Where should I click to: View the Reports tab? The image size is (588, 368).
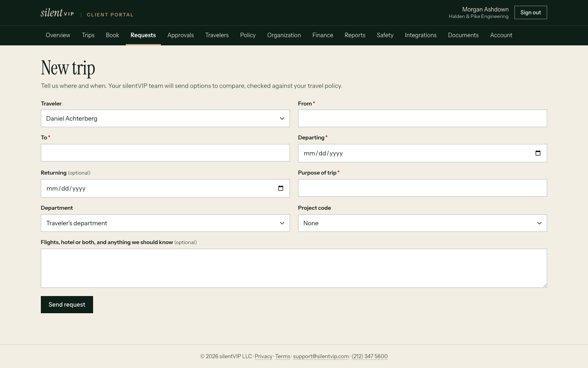(x=355, y=35)
